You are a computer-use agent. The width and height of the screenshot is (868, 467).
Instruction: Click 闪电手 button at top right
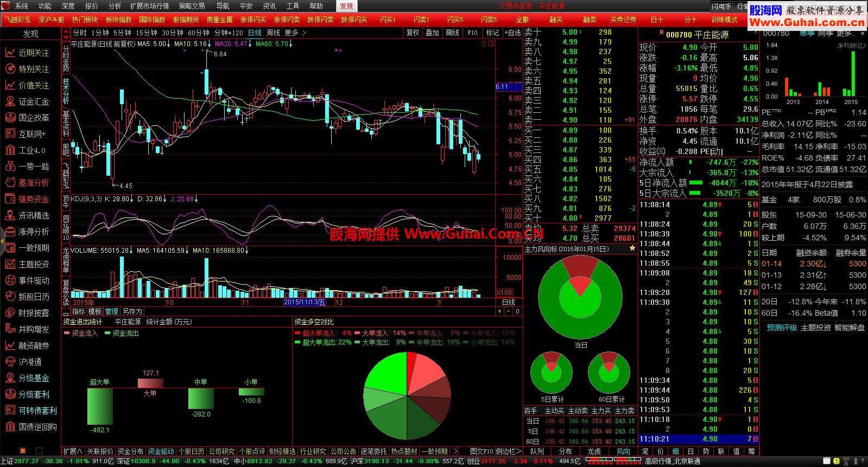point(722,7)
